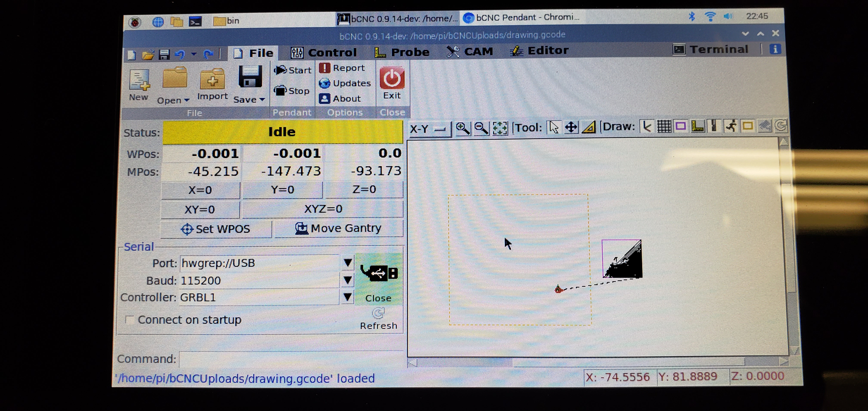Toggle grid display in Draw options
Viewport: 868px width, 411px height.
click(x=664, y=127)
